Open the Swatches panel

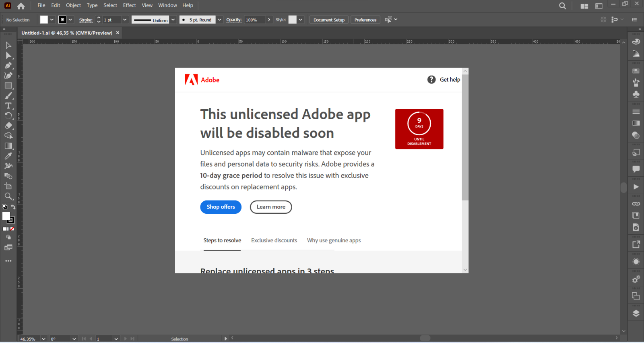[x=636, y=71]
